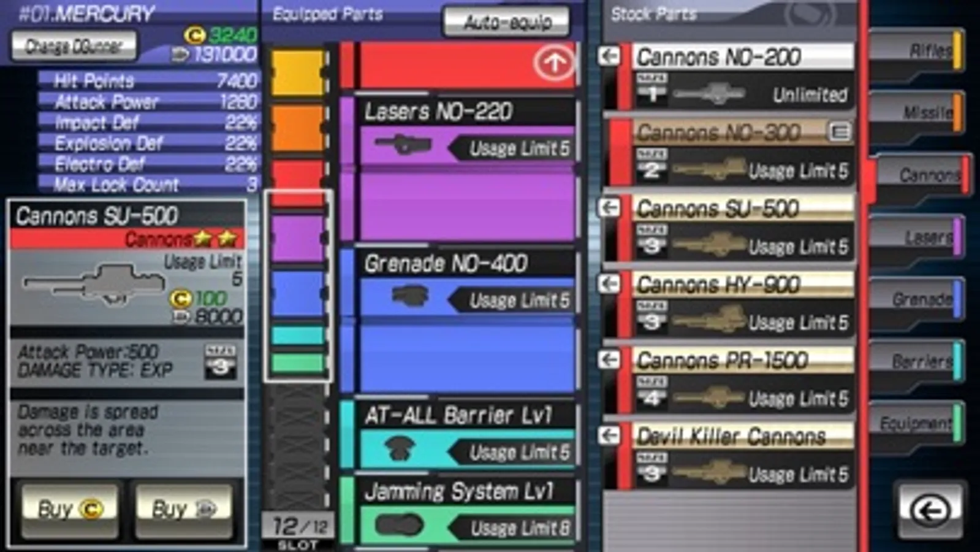Image resolution: width=980 pixels, height=552 pixels.
Task: Click the yellow slot block
Action: pyautogui.click(x=297, y=72)
